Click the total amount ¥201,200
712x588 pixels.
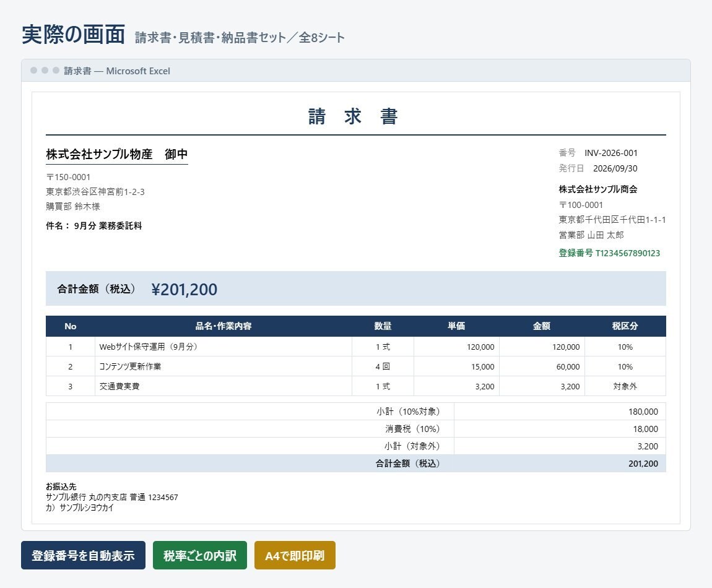[x=185, y=289]
